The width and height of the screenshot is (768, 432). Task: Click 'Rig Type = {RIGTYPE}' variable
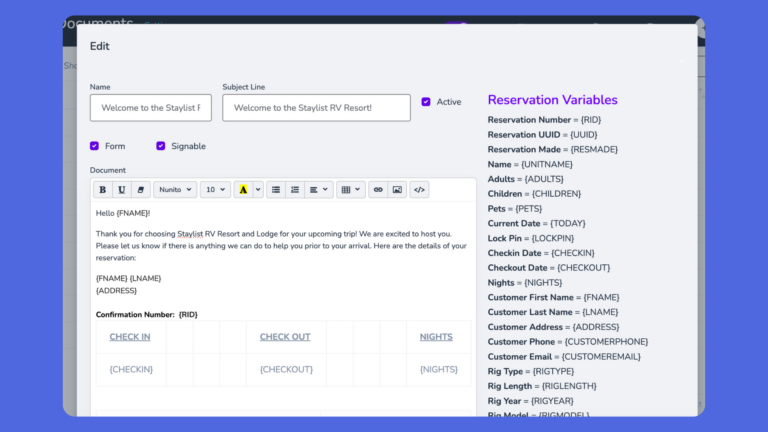(530, 371)
